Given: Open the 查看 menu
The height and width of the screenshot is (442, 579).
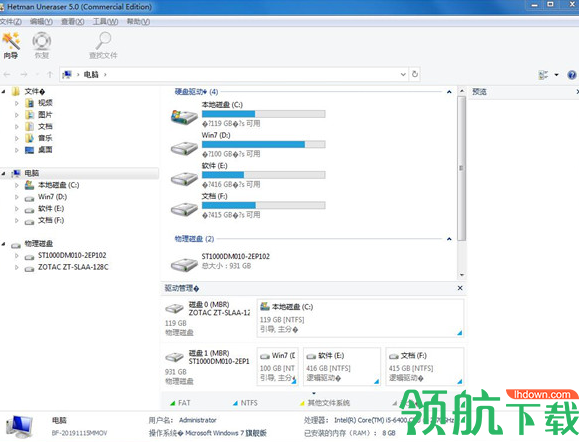Looking at the screenshot, I should coord(72,22).
